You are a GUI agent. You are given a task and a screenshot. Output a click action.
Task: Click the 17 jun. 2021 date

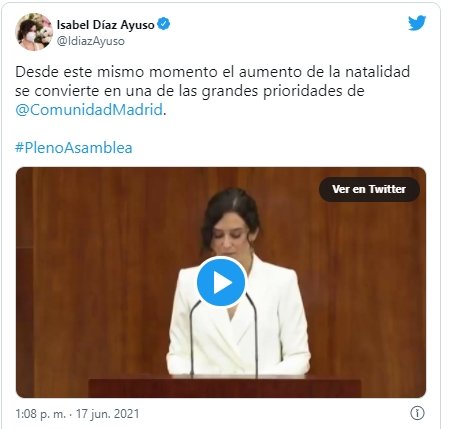coord(107,414)
